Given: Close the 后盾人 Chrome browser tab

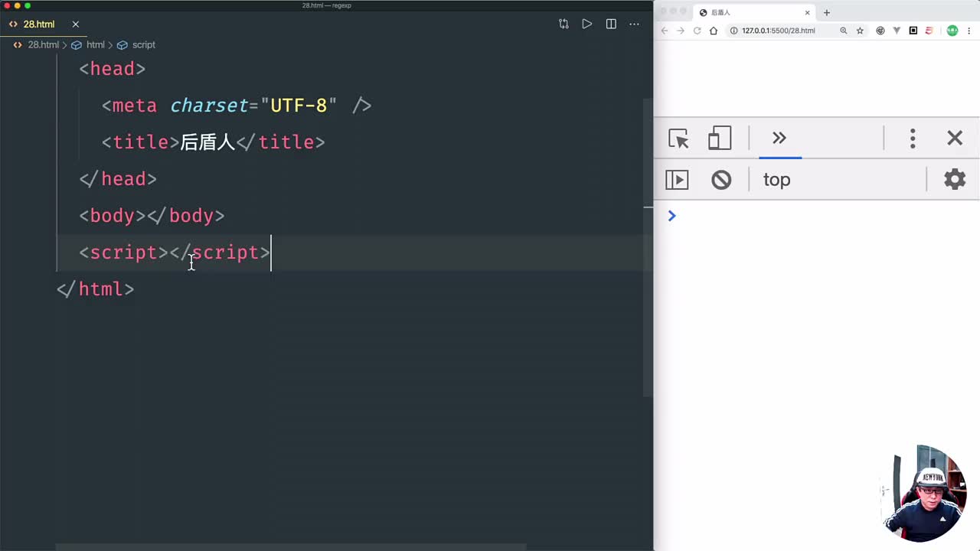Looking at the screenshot, I should click(x=807, y=12).
